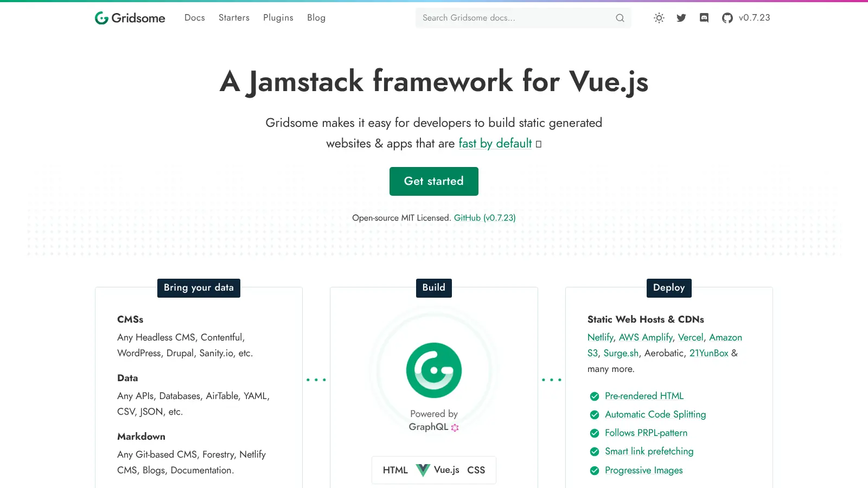
Task: Click the CMSs heading
Action: (130, 319)
